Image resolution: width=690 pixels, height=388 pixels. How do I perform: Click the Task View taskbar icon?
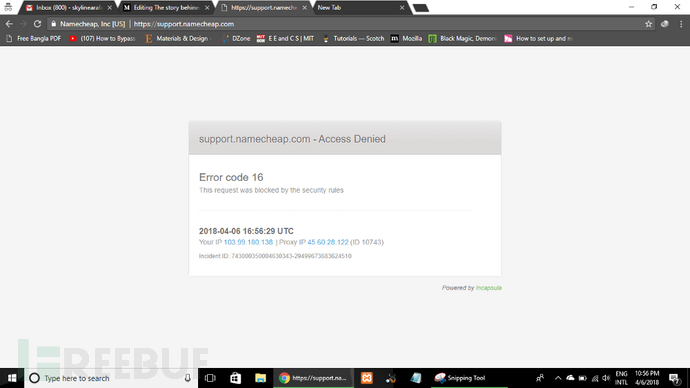click(x=210, y=378)
